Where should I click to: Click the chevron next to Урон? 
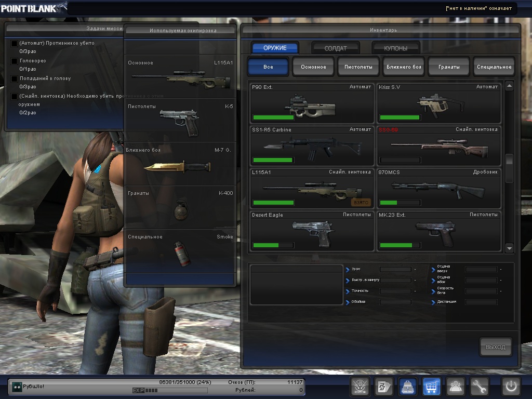pos(348,270)
